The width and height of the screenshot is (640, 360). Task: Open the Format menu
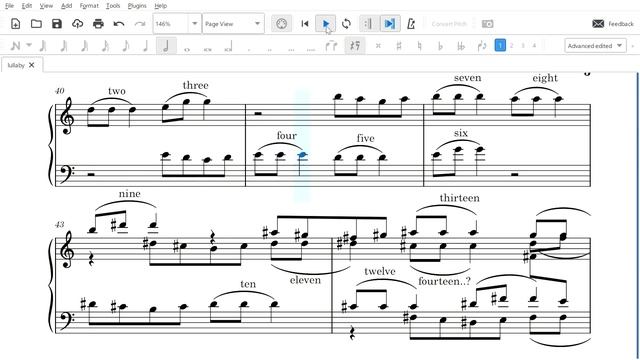coord(89,6)
